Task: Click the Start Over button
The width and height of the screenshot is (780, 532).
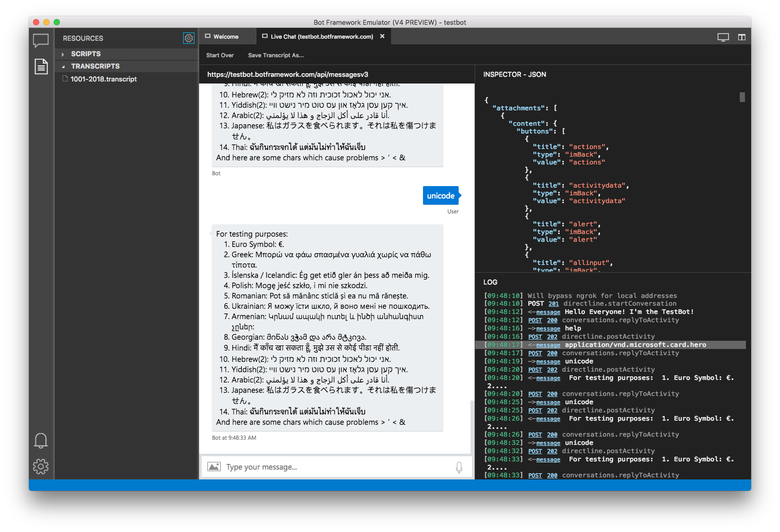Action: click(220, 55)
